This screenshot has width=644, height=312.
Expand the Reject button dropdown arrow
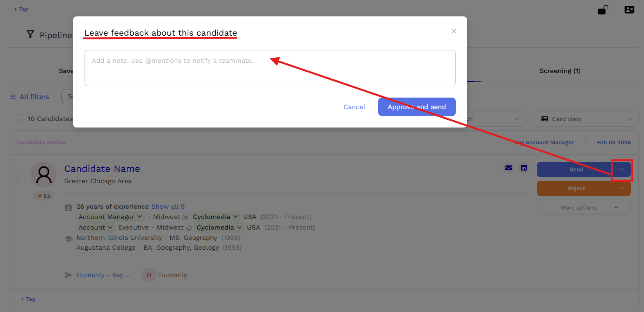[622, 188]
